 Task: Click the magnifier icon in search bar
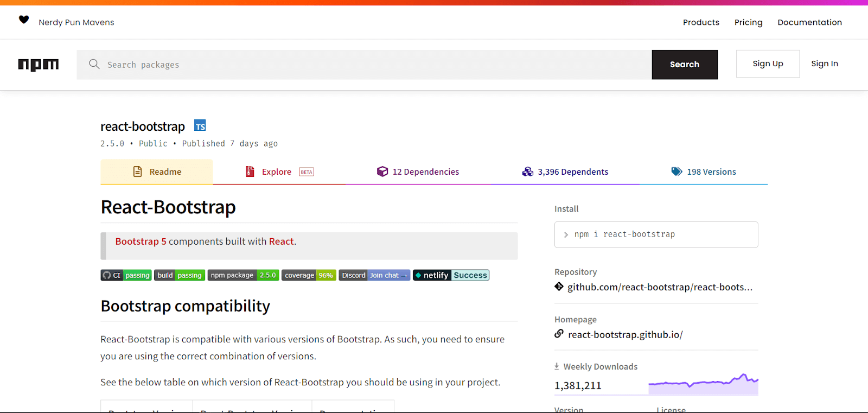[x=94, y=64]
